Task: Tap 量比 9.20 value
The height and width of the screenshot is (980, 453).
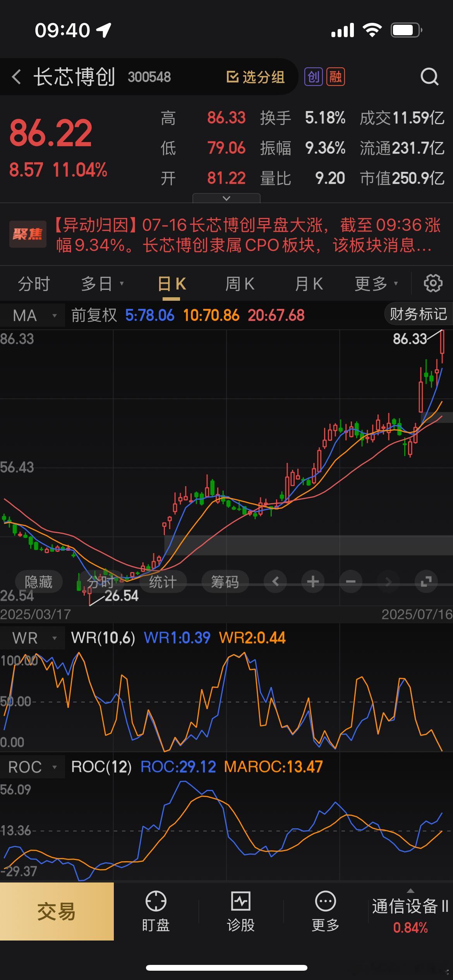Action: (330, 178)
